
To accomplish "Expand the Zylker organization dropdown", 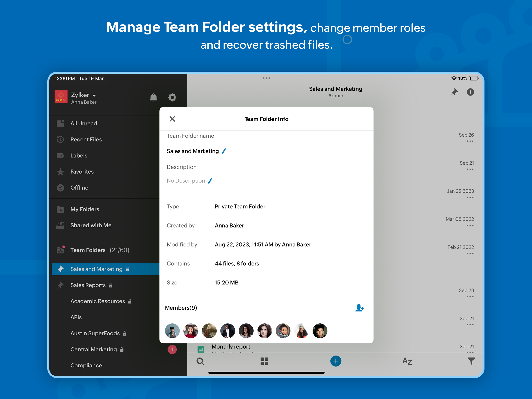I will pyautogui.click(x=94, y=95).
